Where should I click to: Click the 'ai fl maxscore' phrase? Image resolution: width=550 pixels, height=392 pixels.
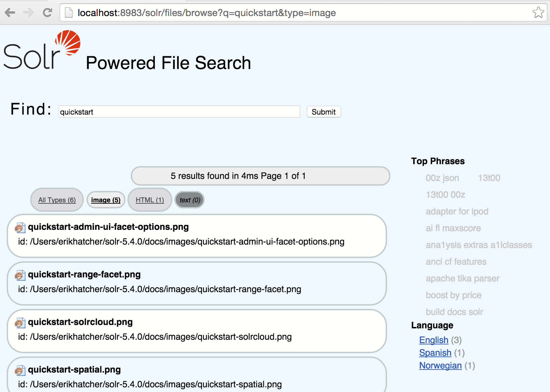point(453,228)
